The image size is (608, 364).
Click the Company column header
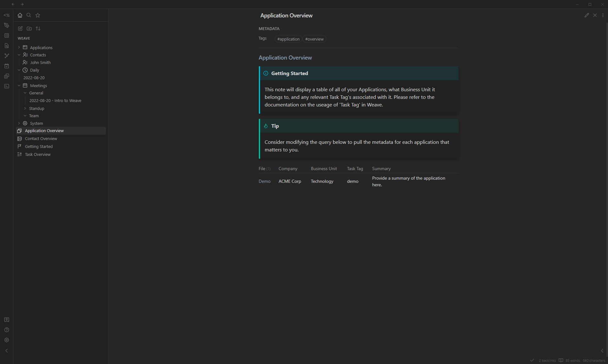click(288, 169)
